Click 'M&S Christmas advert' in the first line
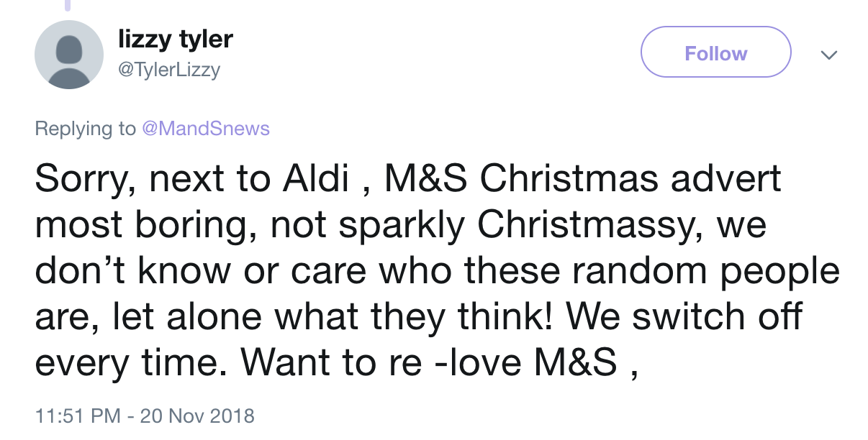This screenshot has height=440, width=868. point(583,179)
